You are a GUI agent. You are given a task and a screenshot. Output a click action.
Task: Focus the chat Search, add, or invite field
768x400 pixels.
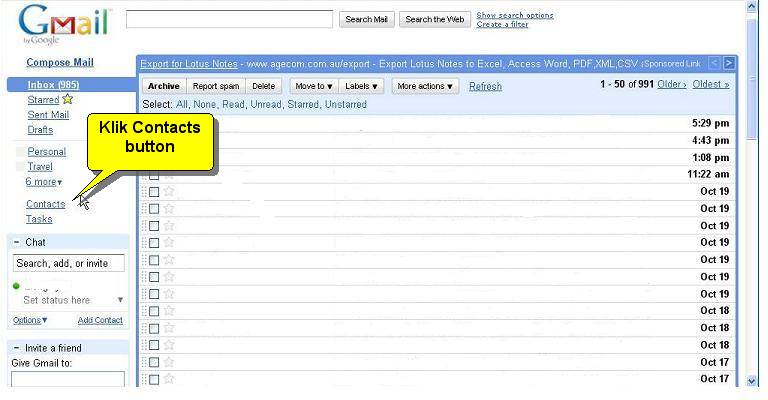(x=68, y=263)
